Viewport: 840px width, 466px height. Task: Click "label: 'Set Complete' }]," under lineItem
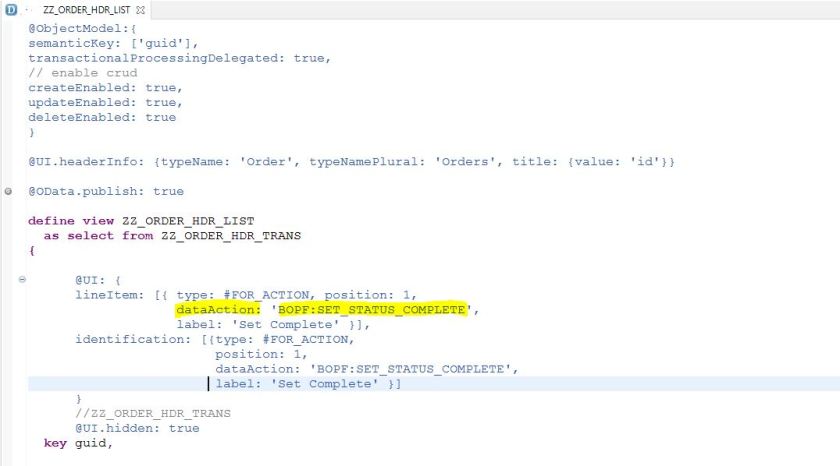273,325
